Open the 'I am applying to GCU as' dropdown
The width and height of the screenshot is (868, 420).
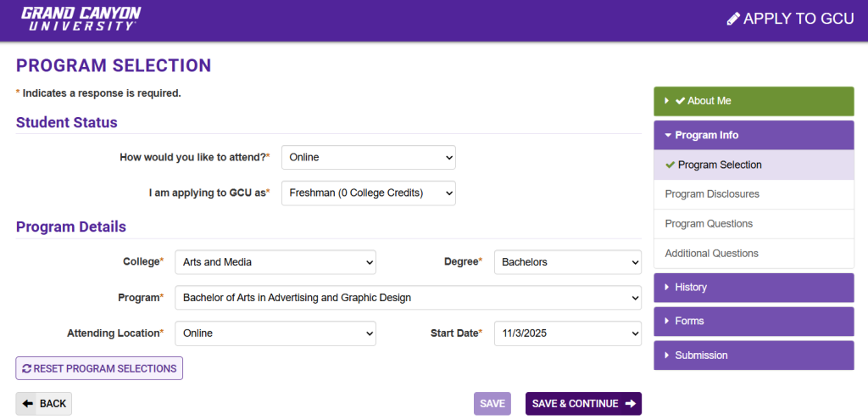[x=368, y=193]
